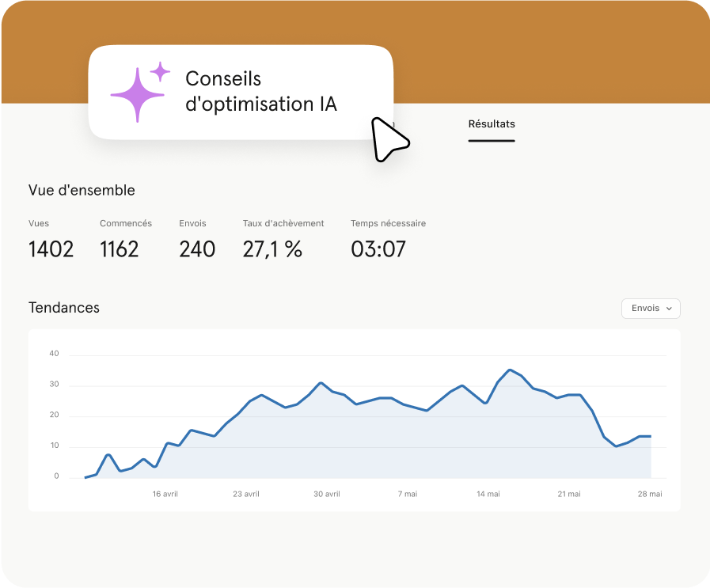The height and width of the screenshot is (588, 710).
Task: Select the 7 mai axis label
Action: point(407,494)
